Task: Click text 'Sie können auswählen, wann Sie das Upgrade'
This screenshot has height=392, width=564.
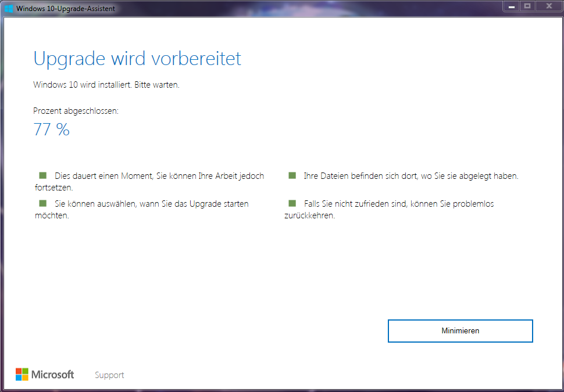Action: (137, 204)
